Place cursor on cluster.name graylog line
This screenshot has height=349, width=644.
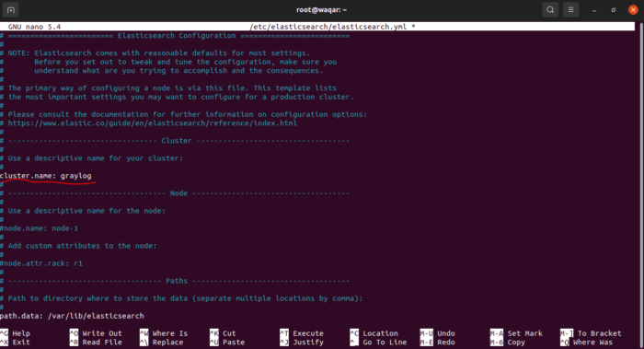(x=46, y=176)
